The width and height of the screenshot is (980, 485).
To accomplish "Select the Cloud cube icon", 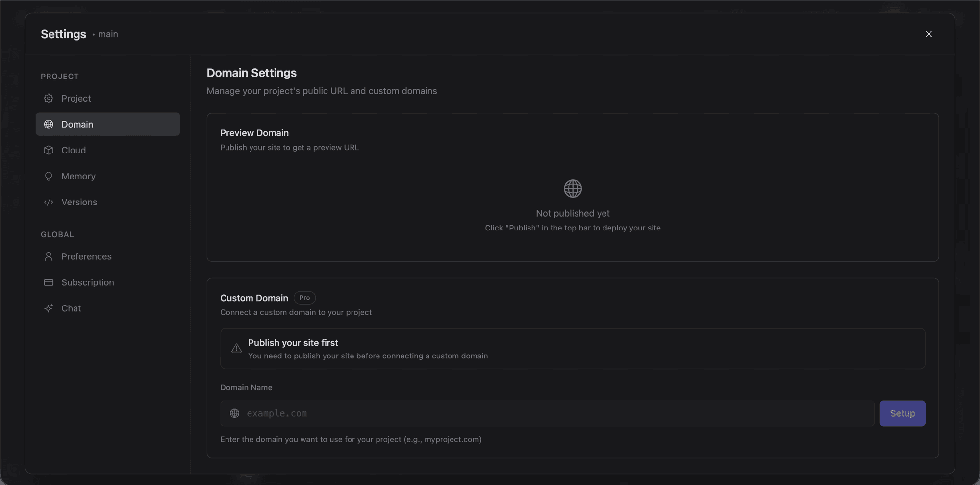I will point(49,150).
